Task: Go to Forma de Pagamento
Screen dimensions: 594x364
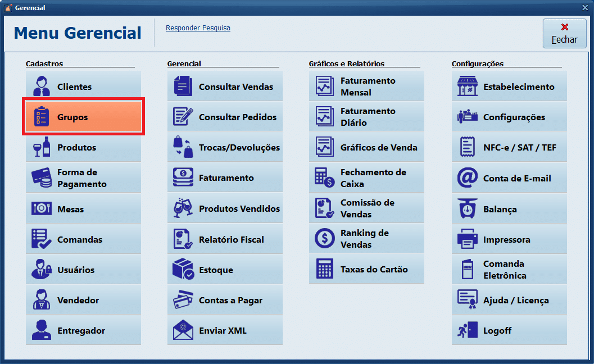Action: (83, 178)
